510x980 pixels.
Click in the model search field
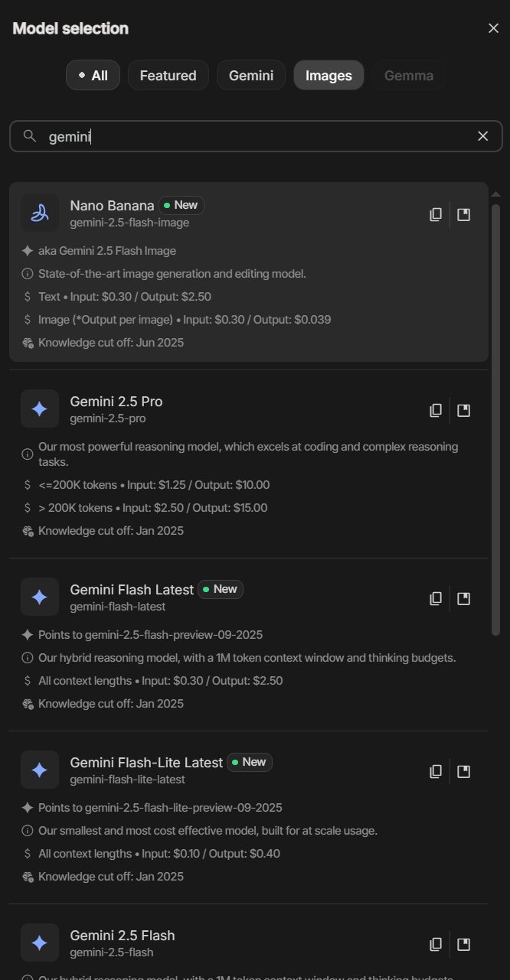click(253, 136)
